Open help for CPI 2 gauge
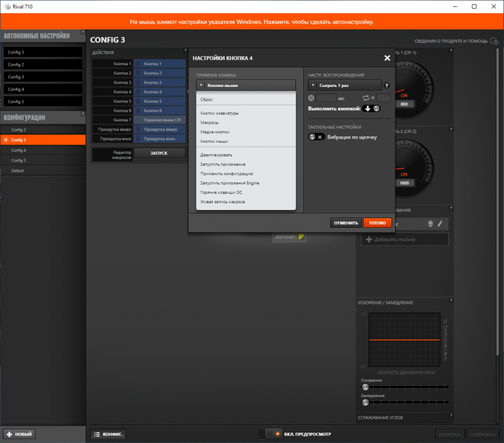Viewport: 504px width, 443px height. (x=451, y=129)
